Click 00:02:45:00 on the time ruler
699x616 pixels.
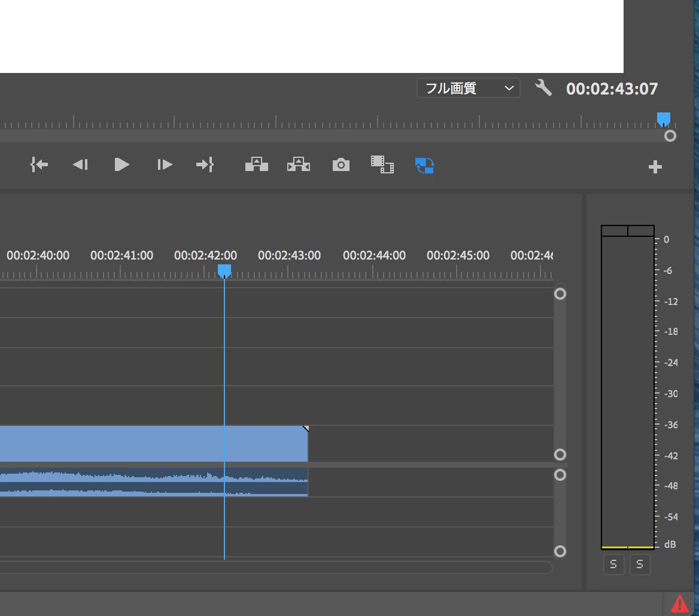(x=458, y=255)
